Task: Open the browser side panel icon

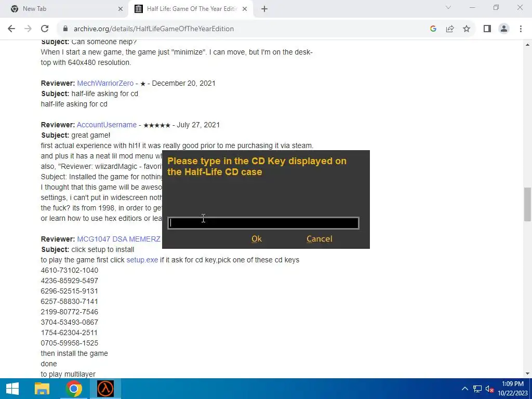Action: pyautogui.click(x=487, y=29)
